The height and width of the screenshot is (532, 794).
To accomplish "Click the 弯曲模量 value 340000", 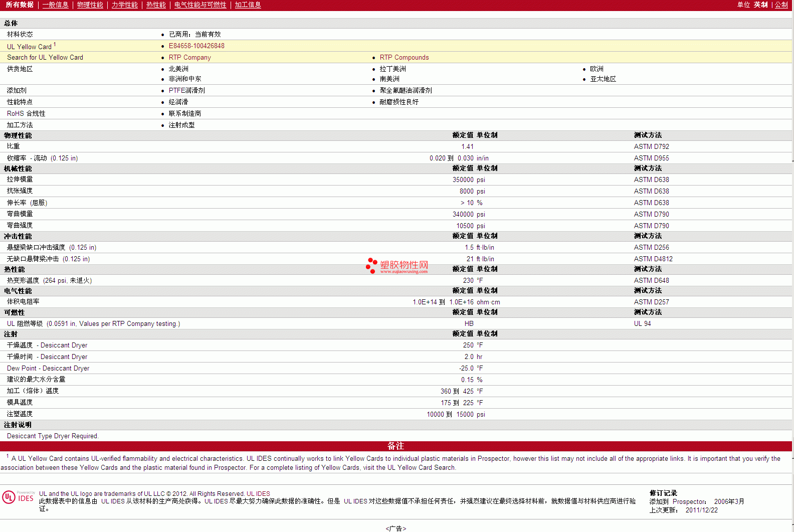I will click(x=463, y=215).
